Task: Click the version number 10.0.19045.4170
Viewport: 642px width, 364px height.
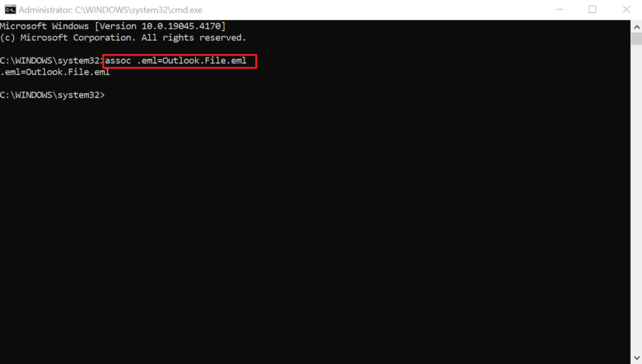Action: pyautogui.click(x=181, y=26)
